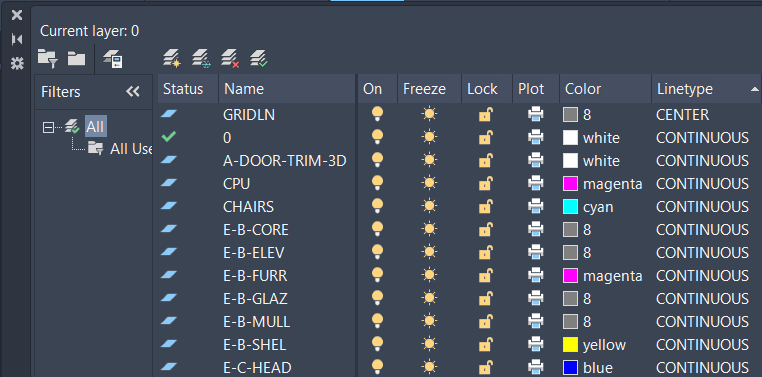Set selected layer as current
This screenshot has width=762, height=377.
coord(259,58)
